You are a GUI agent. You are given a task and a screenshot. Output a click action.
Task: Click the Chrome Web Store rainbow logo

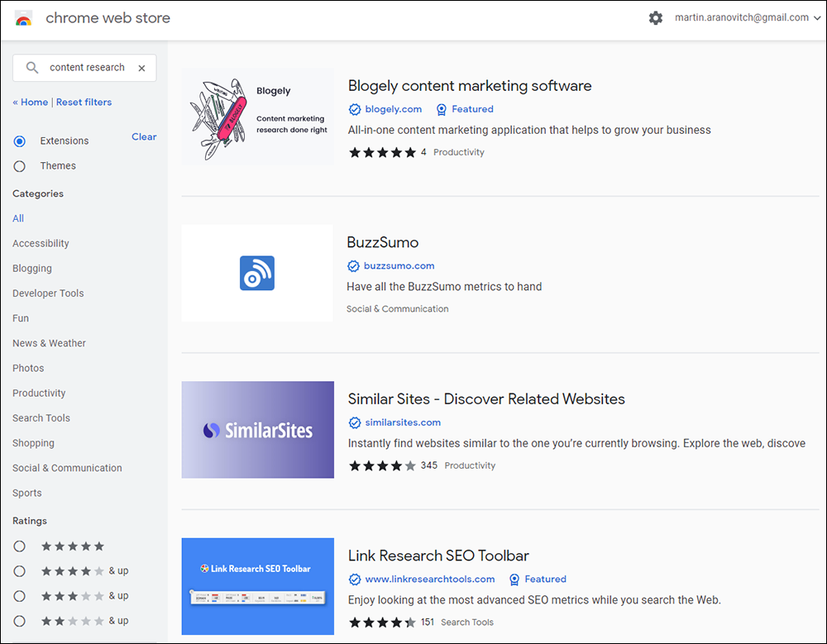23,18
